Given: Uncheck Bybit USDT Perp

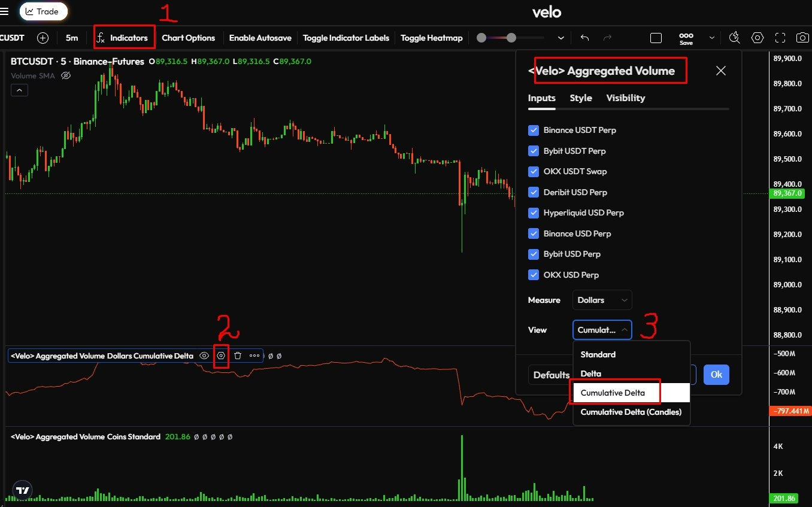Looking at the screenshot, I should coord(534,151).
